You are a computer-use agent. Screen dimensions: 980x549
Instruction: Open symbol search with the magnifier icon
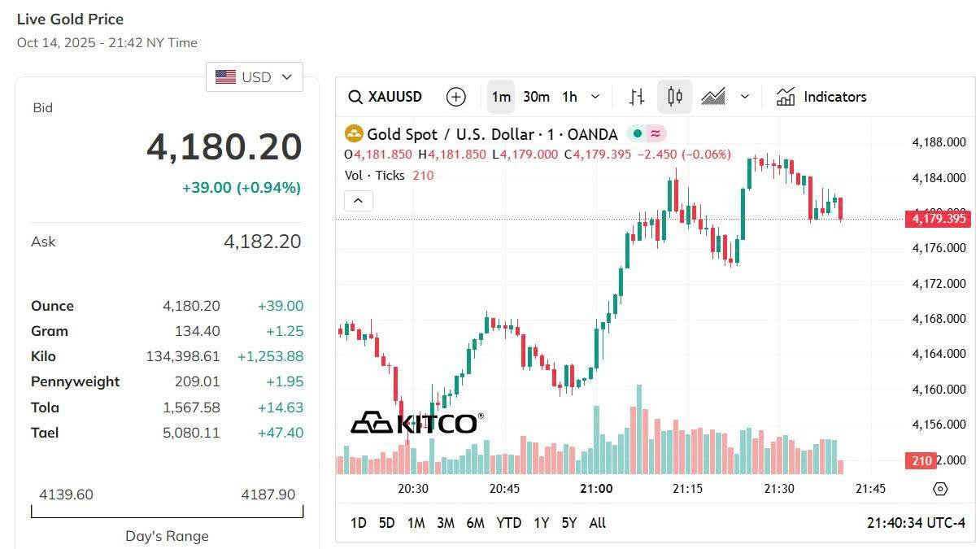pyautogui.click(x=356, y=97)
